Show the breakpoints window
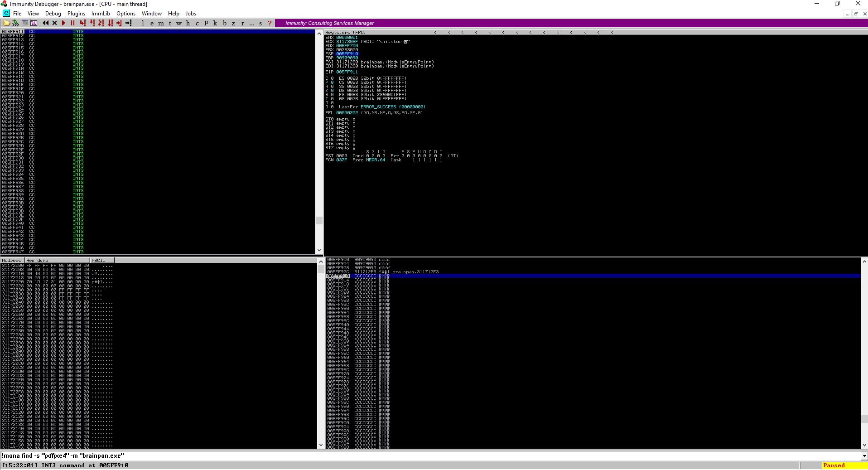Screen dimensions: 868x470 click(x=224, y=23)
